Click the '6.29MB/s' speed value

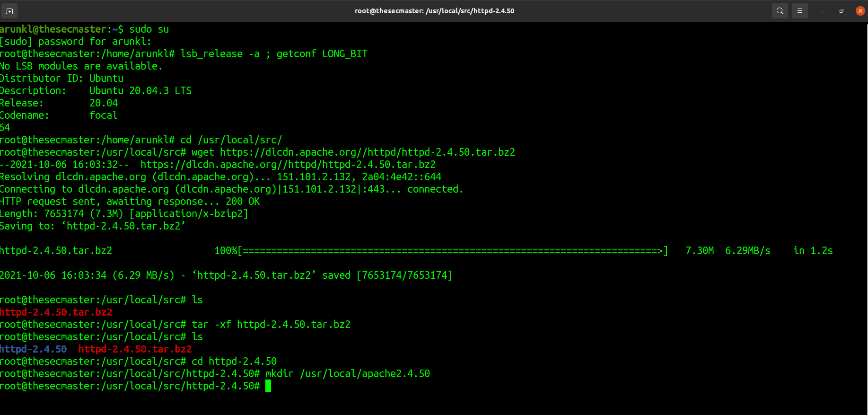tap(748, 251)
